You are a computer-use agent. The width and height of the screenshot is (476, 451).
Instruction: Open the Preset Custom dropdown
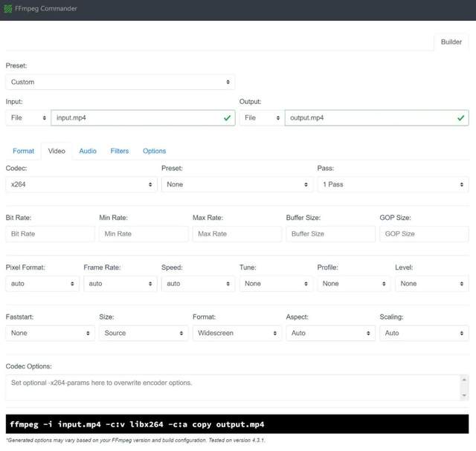(120, 82)
